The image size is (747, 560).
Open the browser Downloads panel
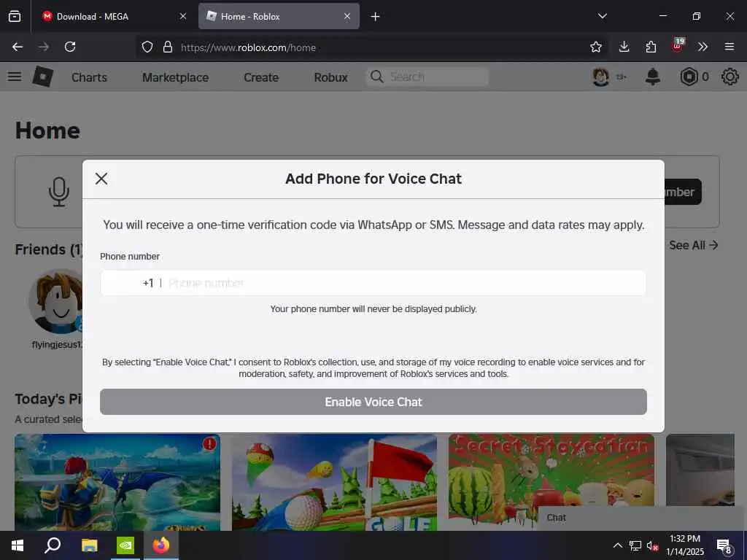pyautogui.click(x=624, y=47)
